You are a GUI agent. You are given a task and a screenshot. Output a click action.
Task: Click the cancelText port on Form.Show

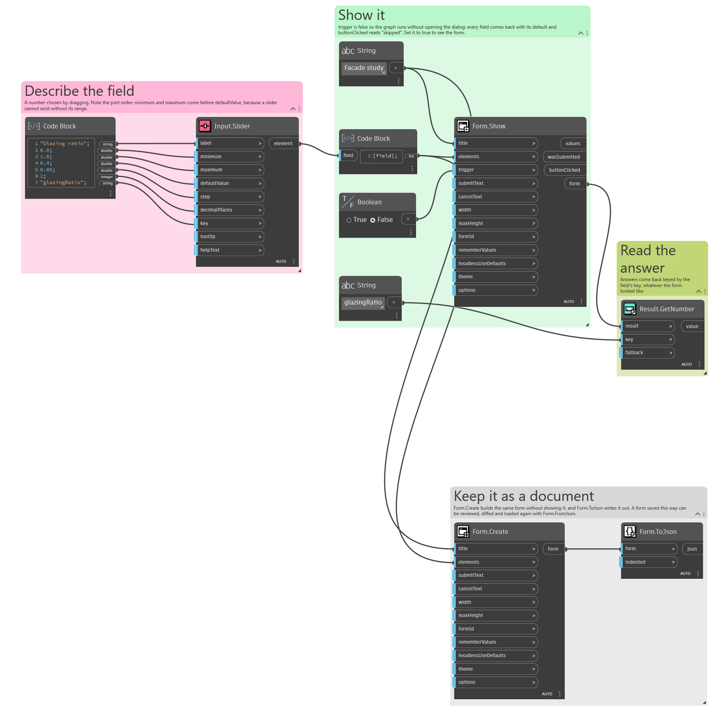click(496, 197)
